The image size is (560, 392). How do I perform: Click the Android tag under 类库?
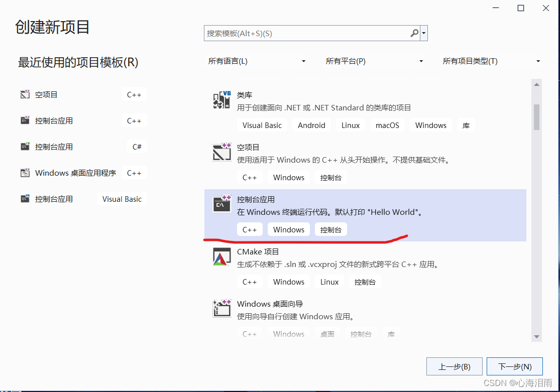(x=311, y=125)
